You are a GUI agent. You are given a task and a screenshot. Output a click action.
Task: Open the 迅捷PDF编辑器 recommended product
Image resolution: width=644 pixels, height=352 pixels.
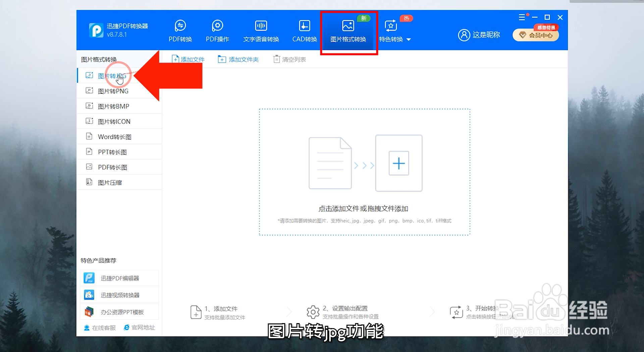119,278
